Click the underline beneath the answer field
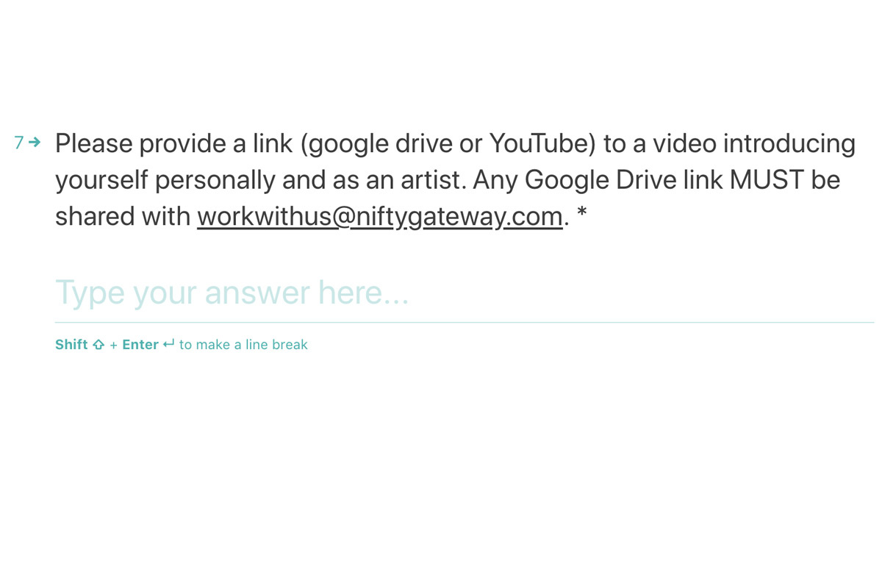Viewport: 882px width, 588px height. [465, 322]
